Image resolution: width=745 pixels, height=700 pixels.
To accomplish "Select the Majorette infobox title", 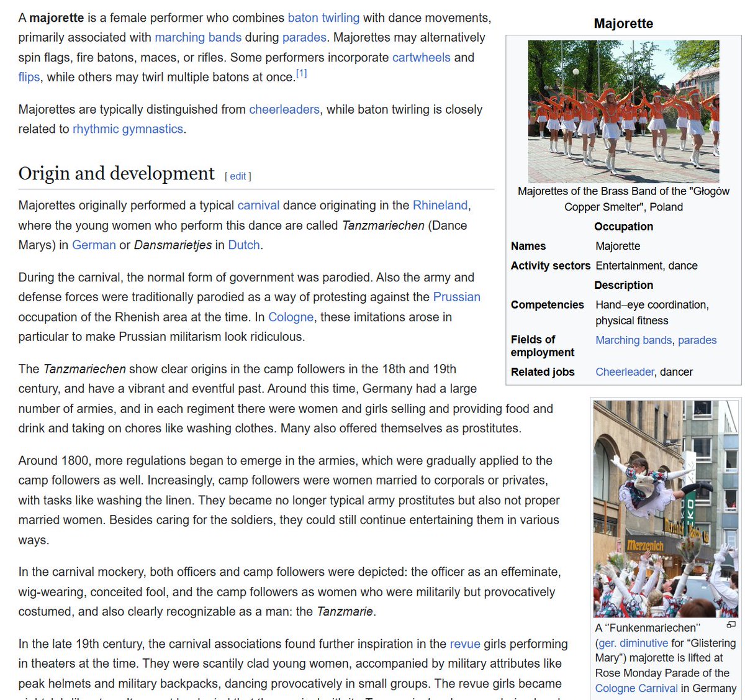I will [623, 24].
